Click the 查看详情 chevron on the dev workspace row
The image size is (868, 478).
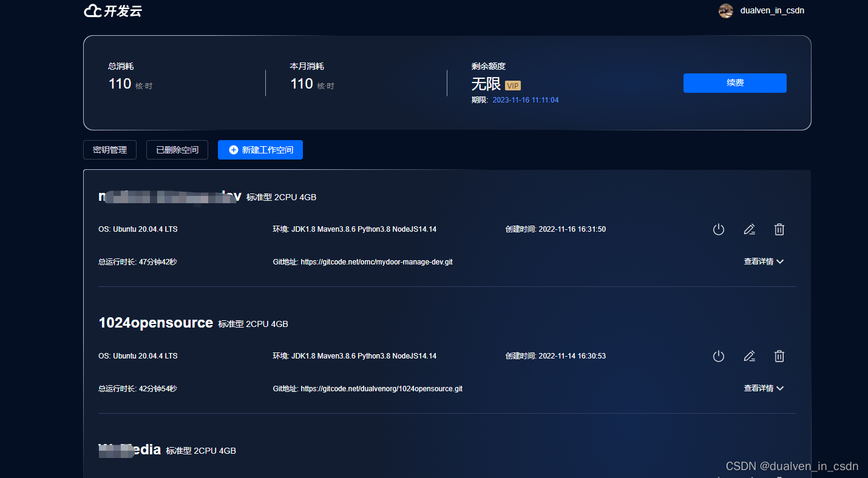tap(781, 261)
